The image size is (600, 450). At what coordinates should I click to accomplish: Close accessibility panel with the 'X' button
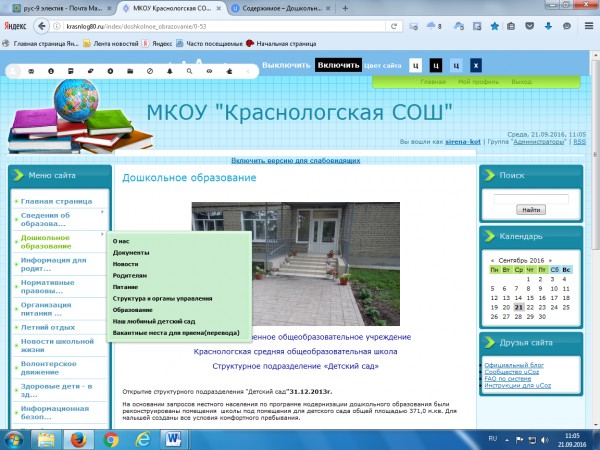coord(476,65)
